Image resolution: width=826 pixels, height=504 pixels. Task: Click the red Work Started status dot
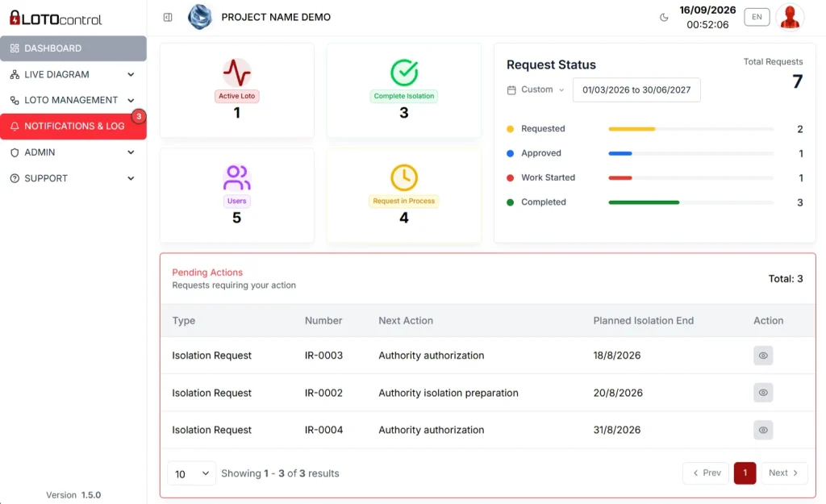coord(510,178)
